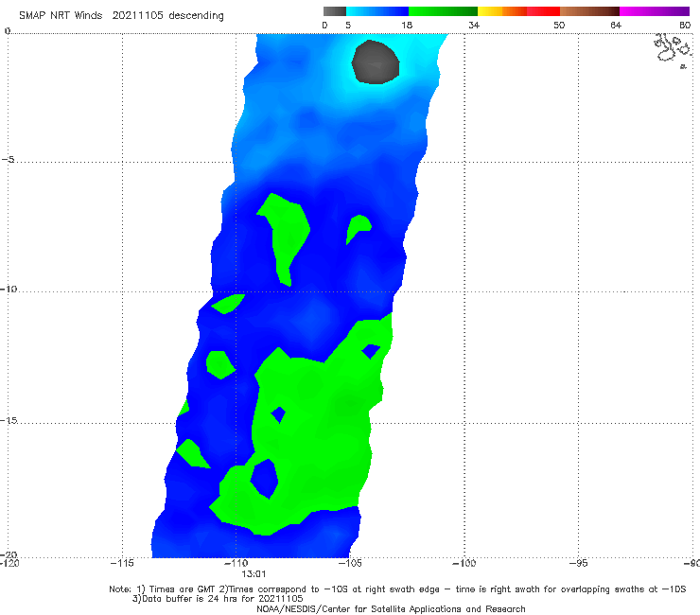Click the 'Note: 1) Times are GMT' footnote line
The width and height of the screenshot is (700, 615).
tap(397, 589)
